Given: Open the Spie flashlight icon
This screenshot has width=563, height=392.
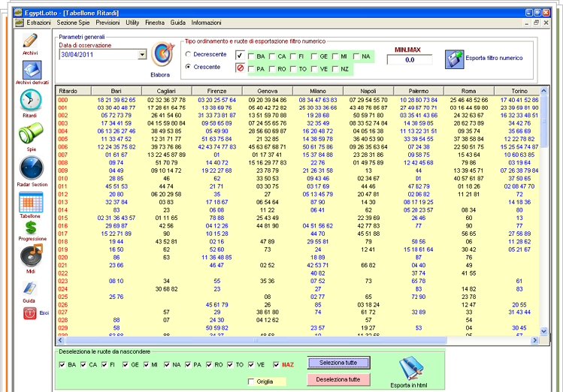Looking at the screenshot, I should 31,134.
